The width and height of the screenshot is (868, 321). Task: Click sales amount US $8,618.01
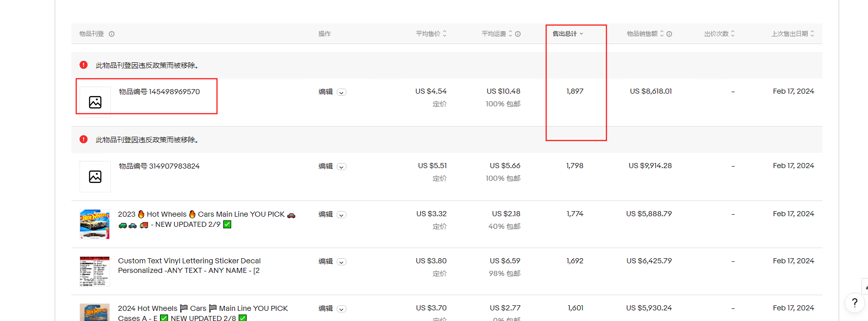(x=651, y=91)
